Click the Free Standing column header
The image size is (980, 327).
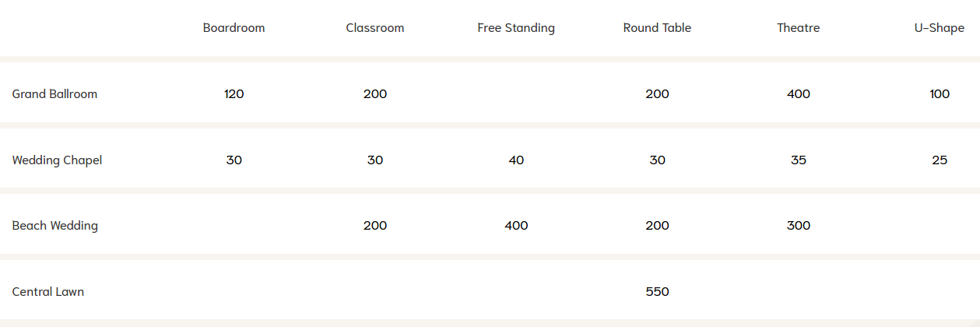click(516, 28)
